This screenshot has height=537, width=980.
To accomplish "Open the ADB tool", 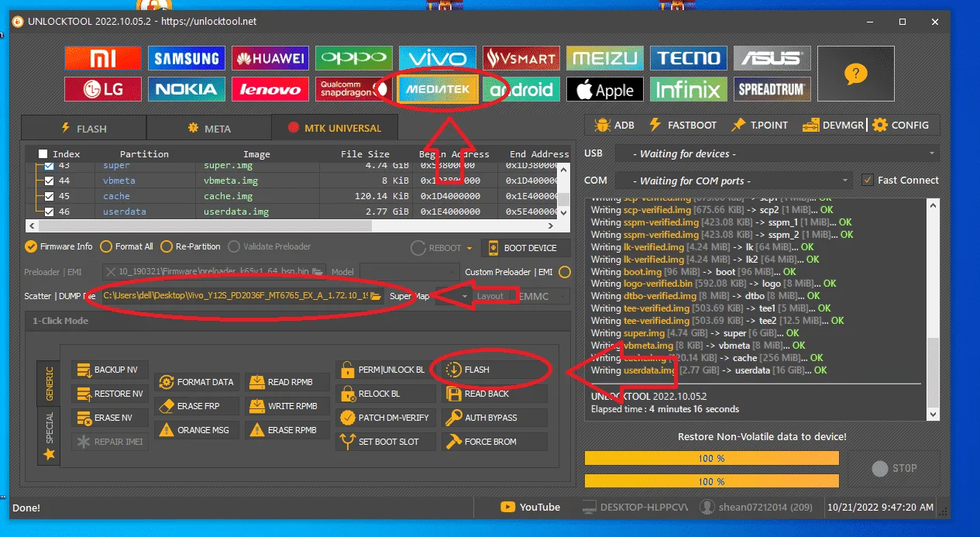I will [614, 125].
